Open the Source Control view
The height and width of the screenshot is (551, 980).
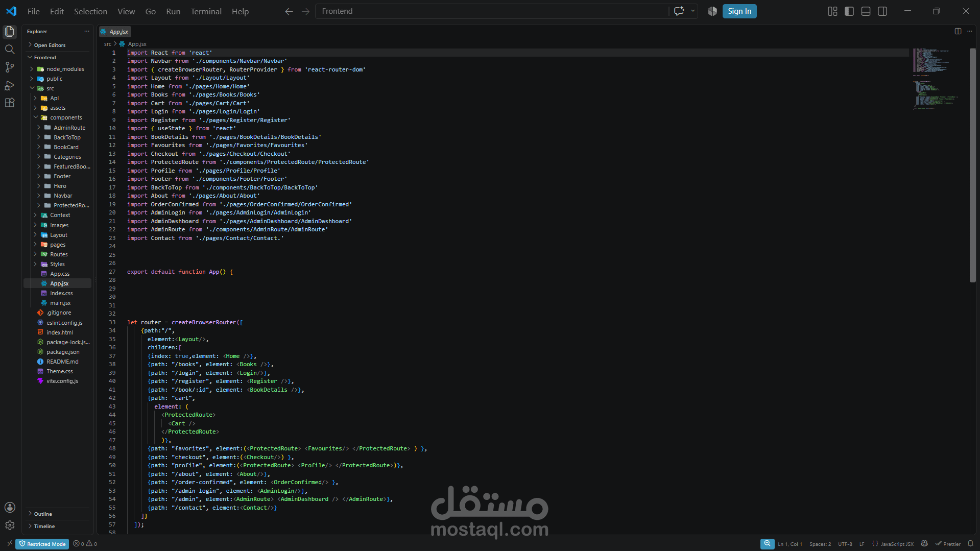tap(10, 67)
